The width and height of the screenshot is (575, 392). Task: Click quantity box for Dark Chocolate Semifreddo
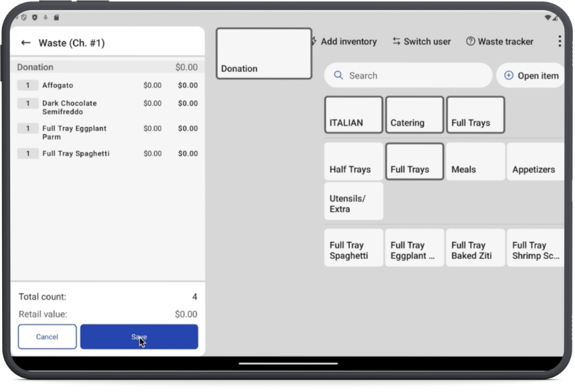[28, 103]
